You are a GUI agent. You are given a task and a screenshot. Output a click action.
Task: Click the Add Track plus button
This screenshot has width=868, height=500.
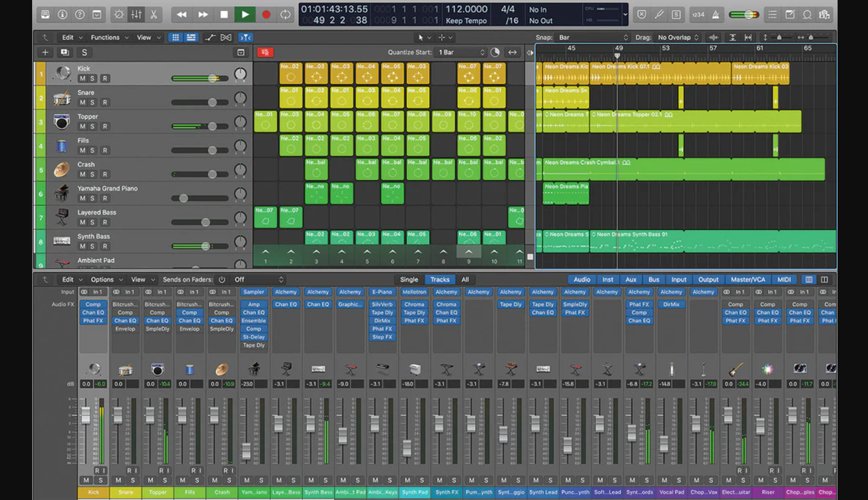[45, 52]
